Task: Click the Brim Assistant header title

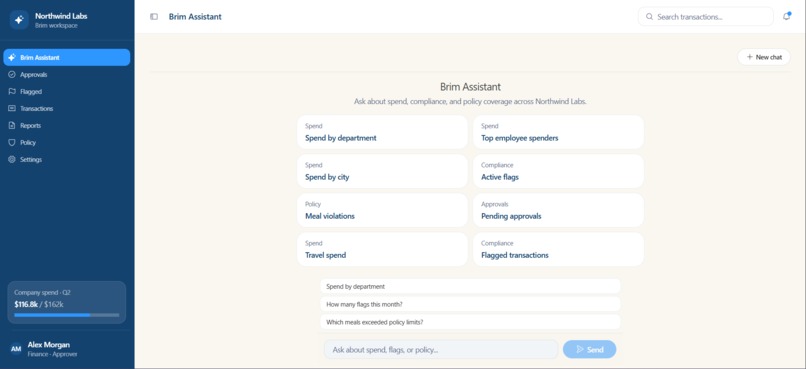Action: [195, 16]
